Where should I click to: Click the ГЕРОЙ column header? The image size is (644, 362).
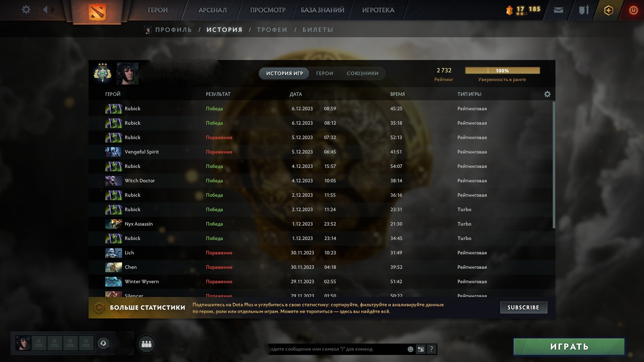[113, 94]
